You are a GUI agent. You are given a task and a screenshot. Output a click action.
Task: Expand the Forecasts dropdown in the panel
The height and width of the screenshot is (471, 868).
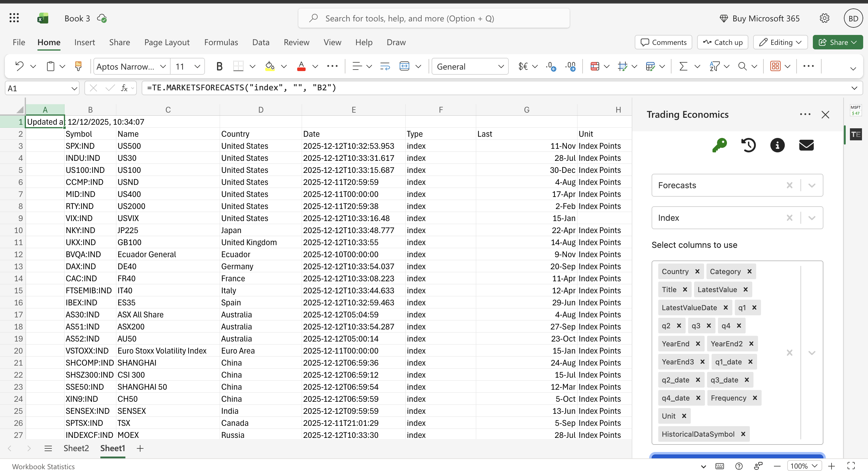812,185
